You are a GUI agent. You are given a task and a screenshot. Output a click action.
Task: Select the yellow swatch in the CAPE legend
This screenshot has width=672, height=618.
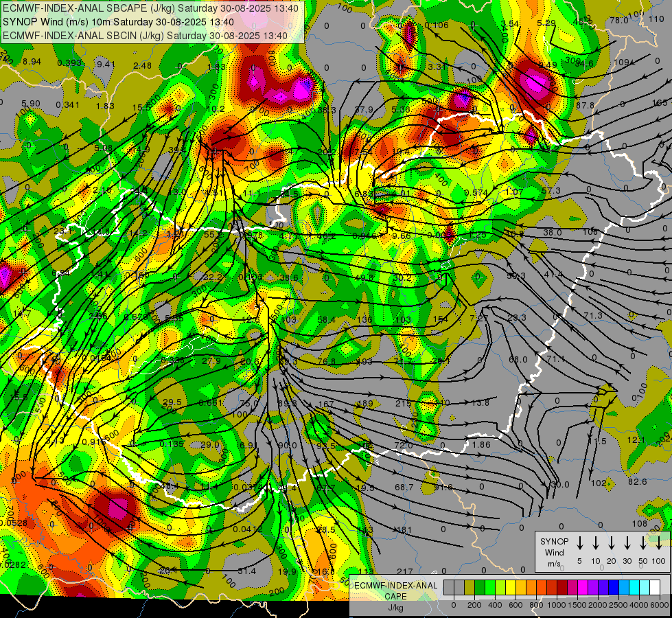[x=511, y=587]
